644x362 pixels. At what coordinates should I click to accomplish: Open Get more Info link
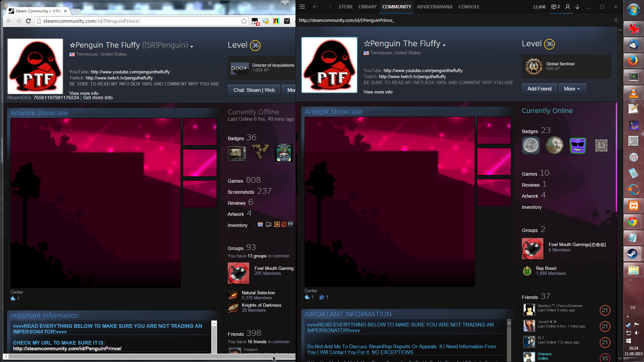(x=98, y=98)
